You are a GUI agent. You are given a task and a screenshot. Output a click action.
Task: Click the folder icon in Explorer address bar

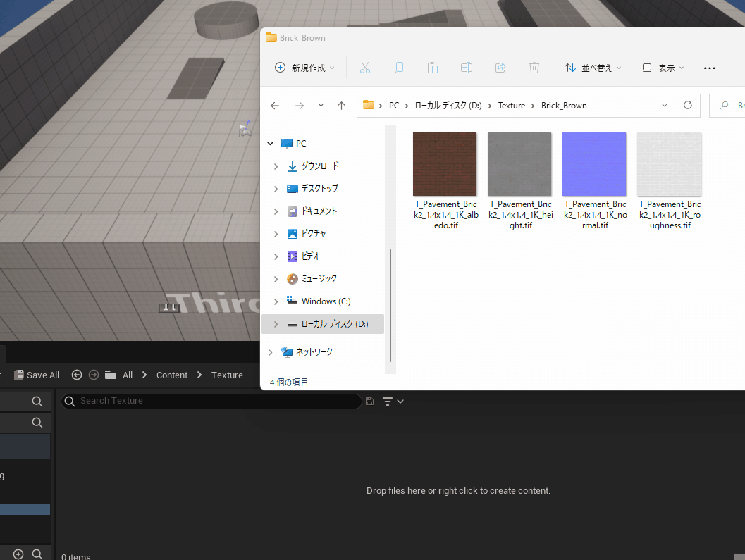pos(369,105)
